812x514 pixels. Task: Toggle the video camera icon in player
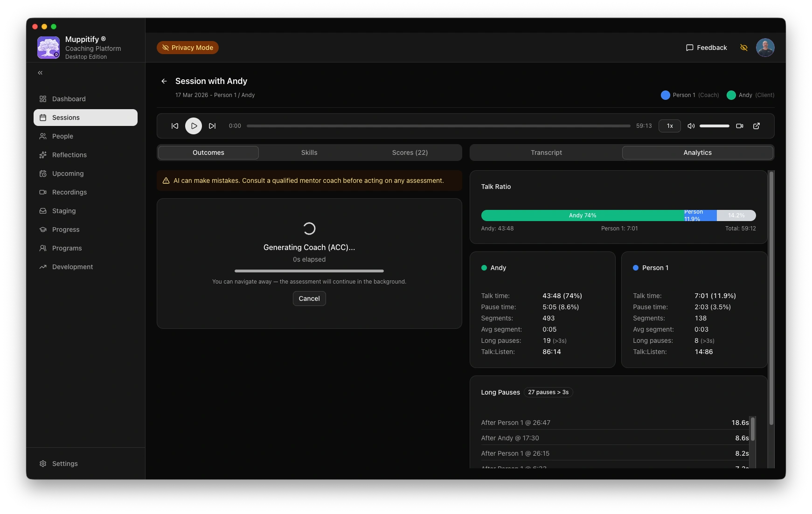(x=740, y=126)
